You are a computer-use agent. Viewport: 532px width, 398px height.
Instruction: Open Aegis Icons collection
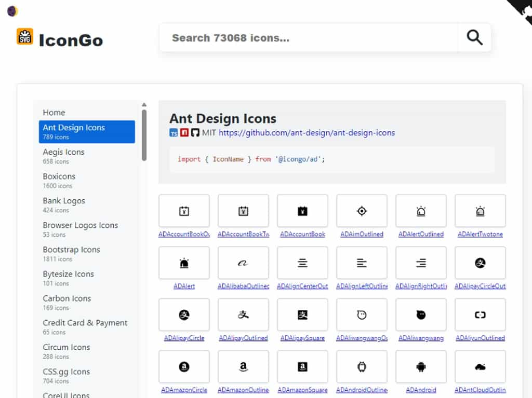point(87,156)
